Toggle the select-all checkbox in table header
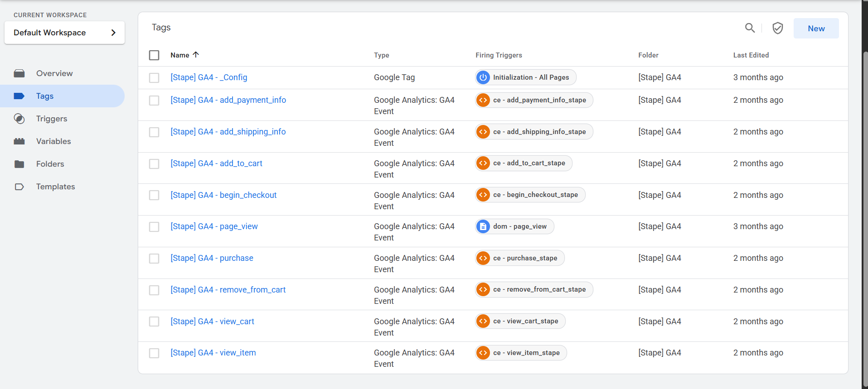Viewport: 868px width, 389px height. [x=154, y=55]
